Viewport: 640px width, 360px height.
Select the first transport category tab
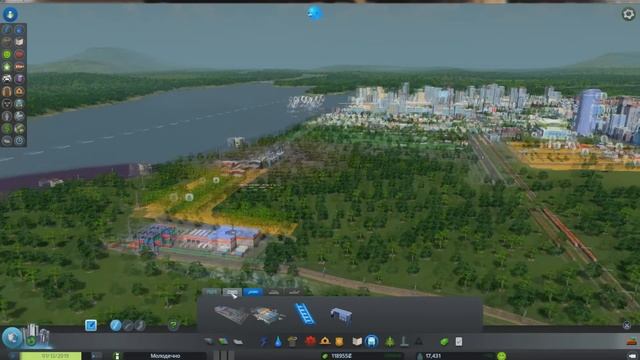coord(211,292)
